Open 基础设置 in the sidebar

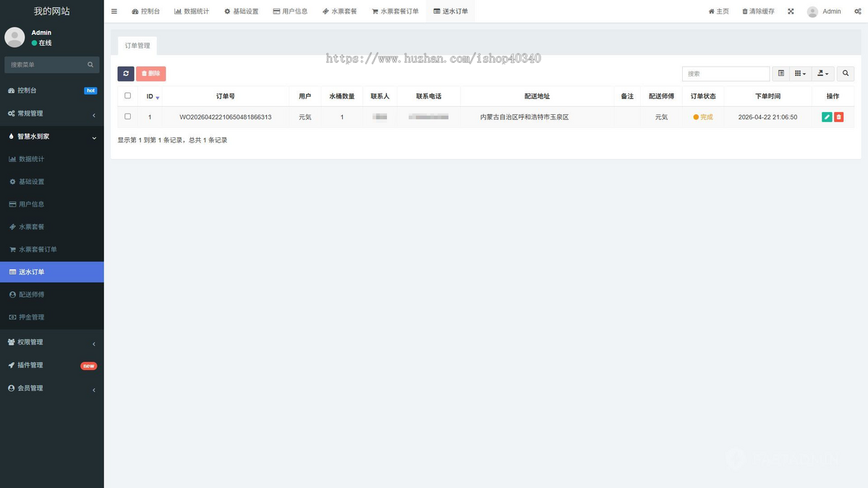coord(52,181)
